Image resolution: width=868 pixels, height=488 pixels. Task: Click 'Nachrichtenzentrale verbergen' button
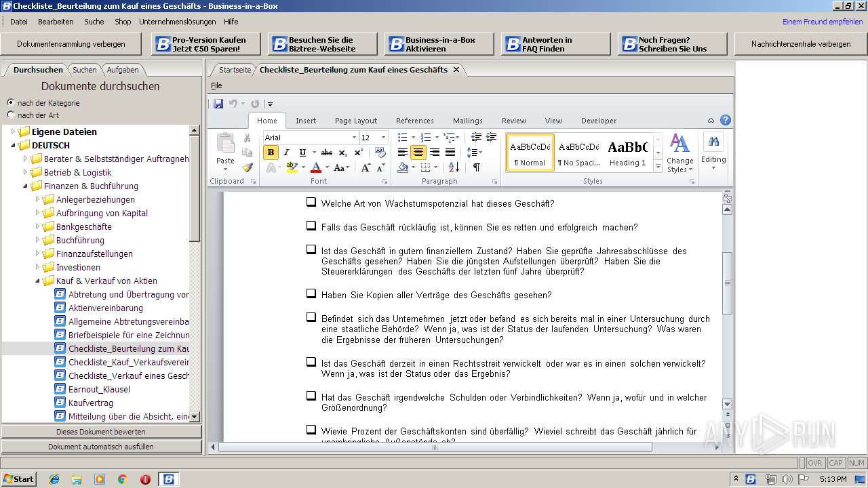click(x=801, y=44)
